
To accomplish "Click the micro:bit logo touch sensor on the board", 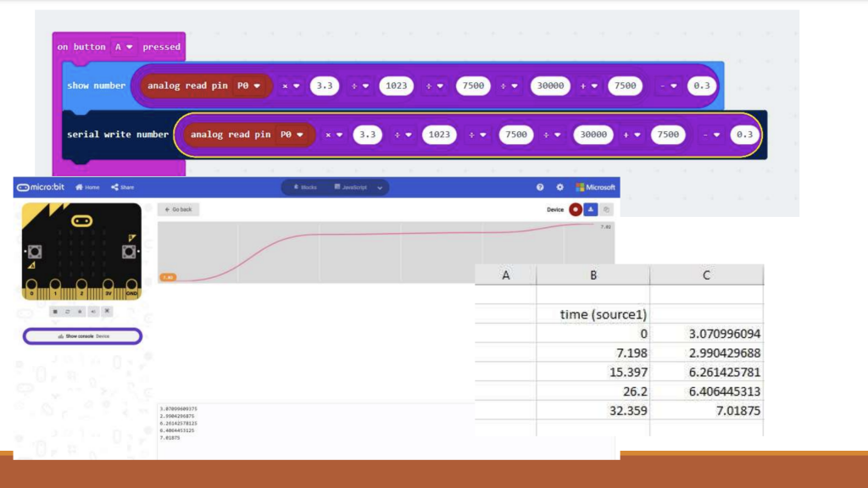I will (x=82, y=221).
